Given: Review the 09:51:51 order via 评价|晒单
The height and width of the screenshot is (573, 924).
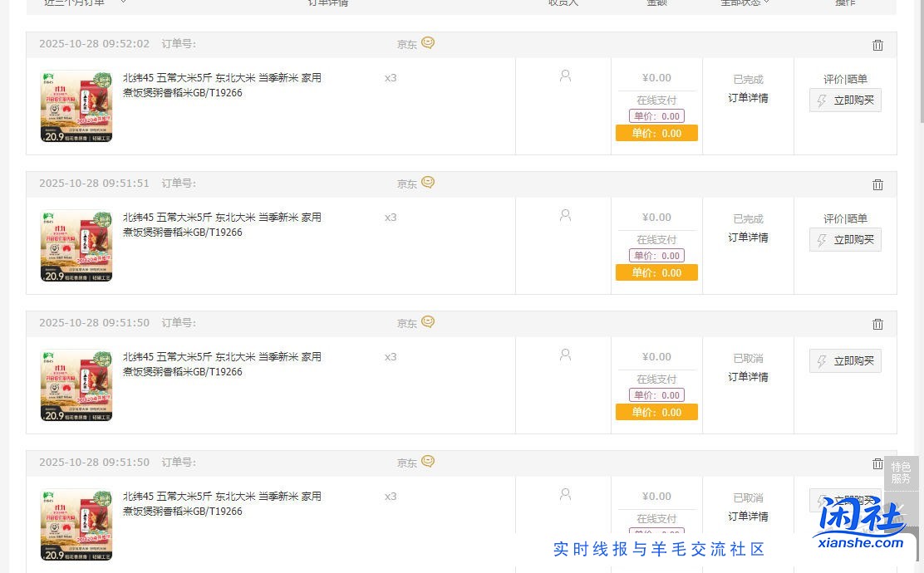Looking at the screenshot, I should tap(845, 219).
